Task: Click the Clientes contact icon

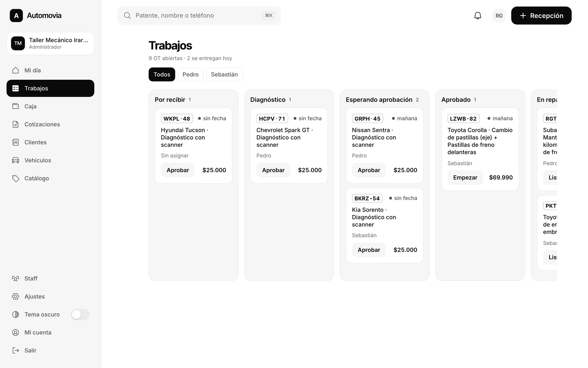Action: click(16, 142)
